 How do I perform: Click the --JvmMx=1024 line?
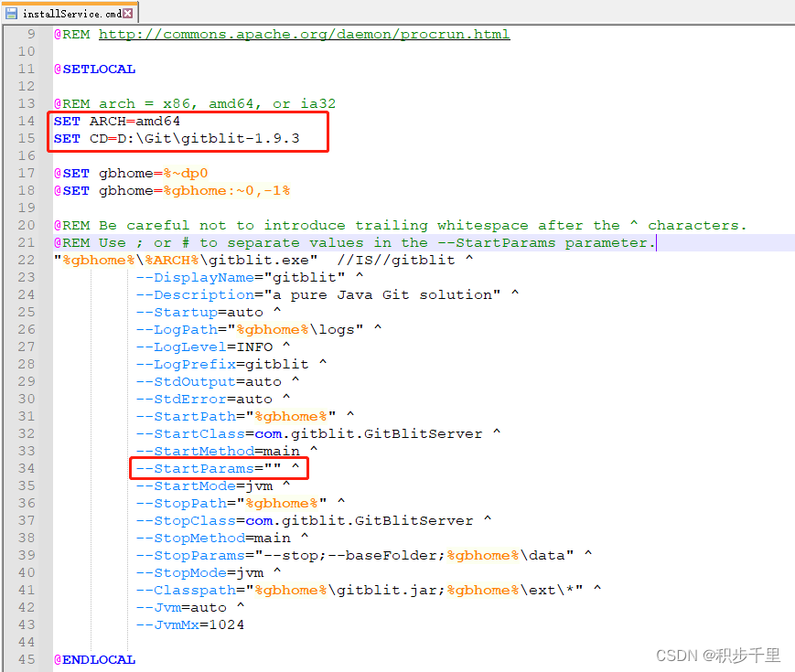190,624
